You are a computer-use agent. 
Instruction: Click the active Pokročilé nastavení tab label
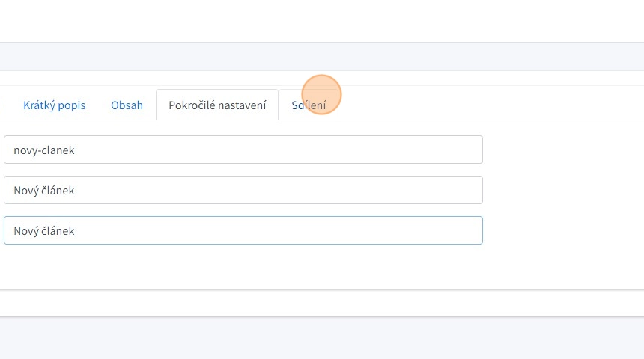point(217,105)
